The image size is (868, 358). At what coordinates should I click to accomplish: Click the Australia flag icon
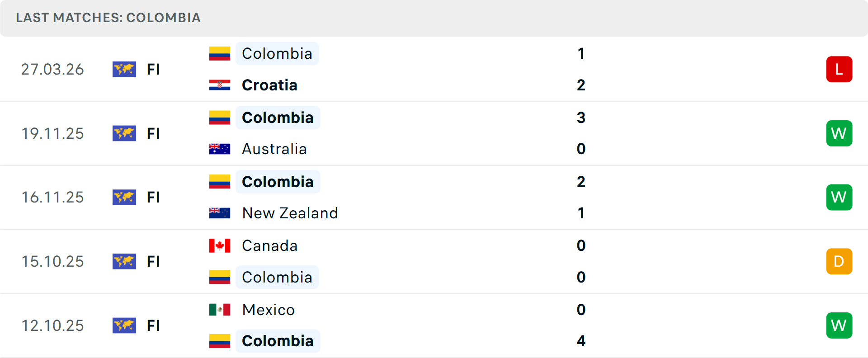(x=220, y=149)
